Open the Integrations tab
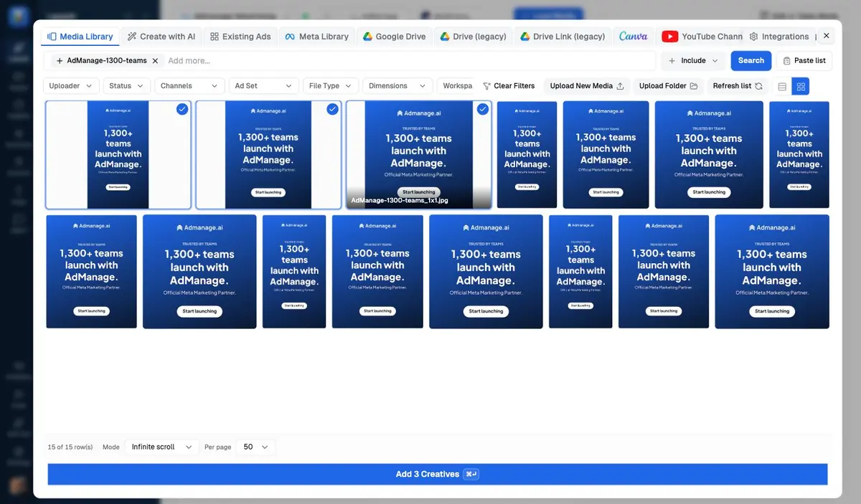The image size is (861, 504). 778,37
